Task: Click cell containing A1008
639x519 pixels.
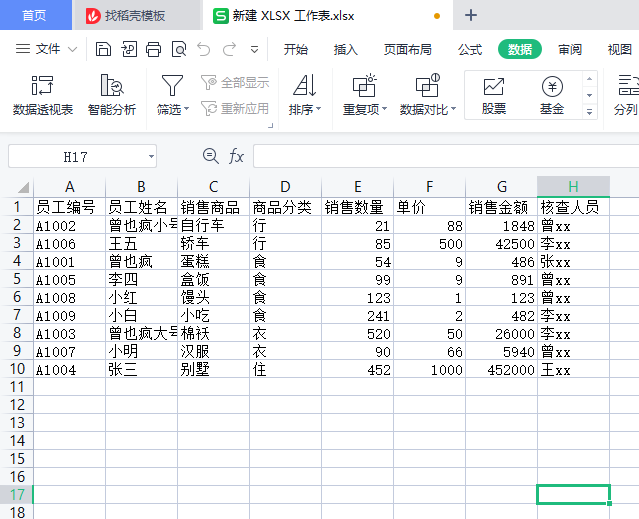Action: pos(69,297)
